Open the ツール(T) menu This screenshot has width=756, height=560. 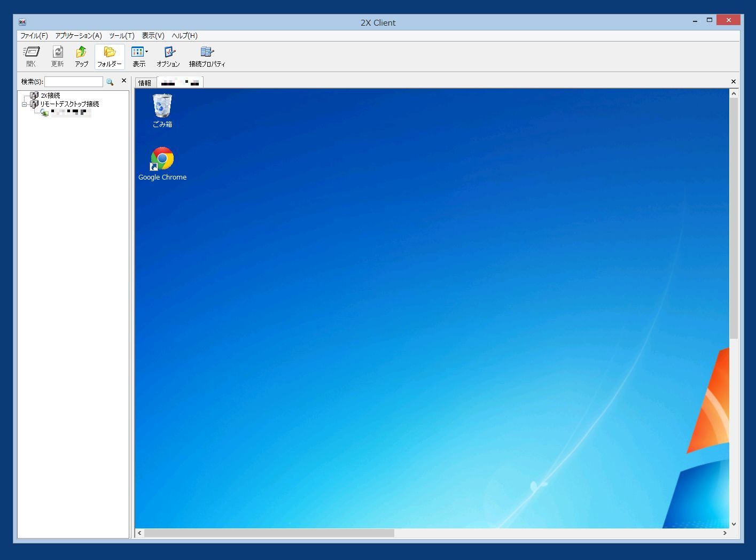click(x=122, y=36)
